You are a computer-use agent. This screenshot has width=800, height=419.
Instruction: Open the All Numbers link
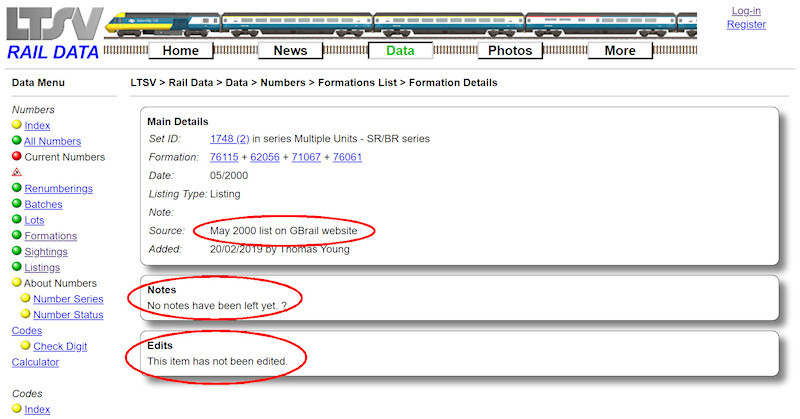click(x=53, y=141)
